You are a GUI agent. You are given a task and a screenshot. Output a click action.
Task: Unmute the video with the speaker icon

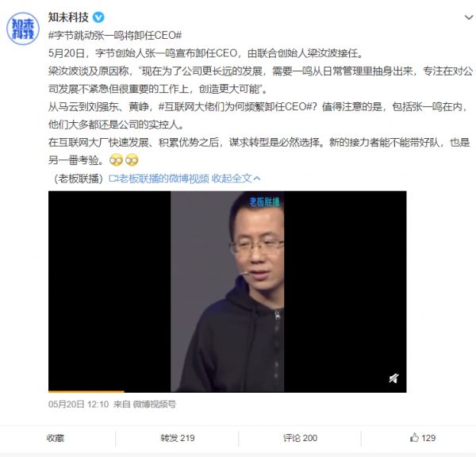[393, 378]
